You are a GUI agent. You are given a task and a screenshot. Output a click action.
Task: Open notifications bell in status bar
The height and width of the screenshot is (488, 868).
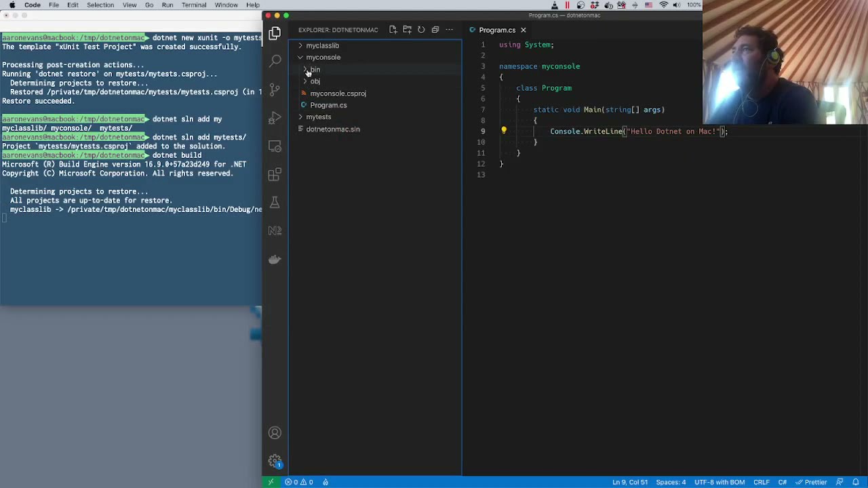click(856, 482)
